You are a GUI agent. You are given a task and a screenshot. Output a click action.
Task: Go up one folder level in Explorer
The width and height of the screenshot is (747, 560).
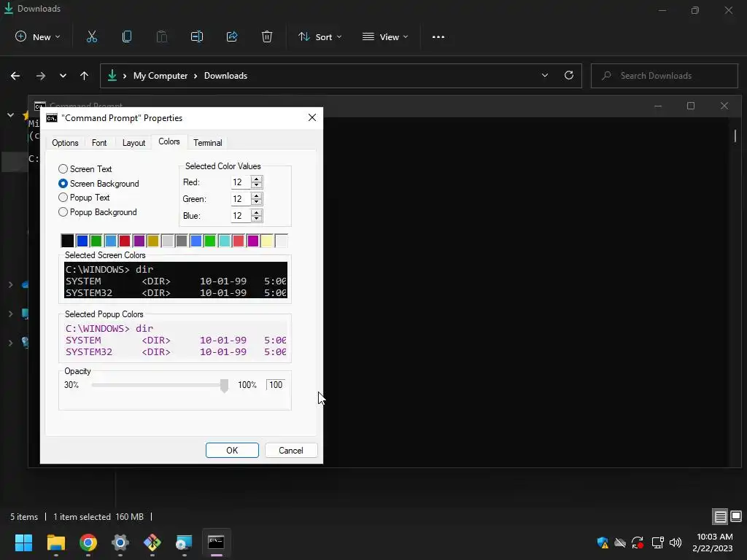(x=85, y=76)
